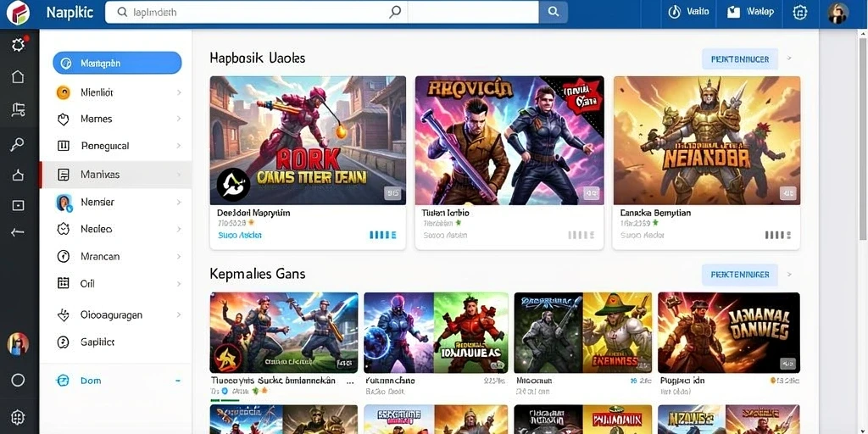Screen dimensions: 868x434
Task: Click the blue search button in header
Action: 553,12
